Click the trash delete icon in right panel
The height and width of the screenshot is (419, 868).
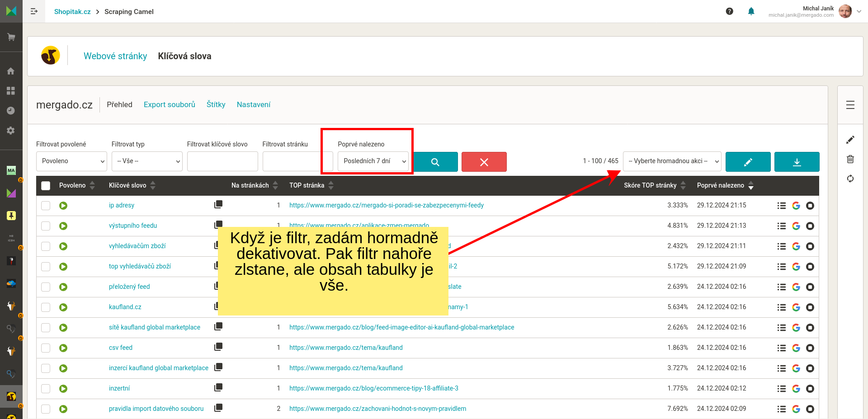tap(850, 159)
